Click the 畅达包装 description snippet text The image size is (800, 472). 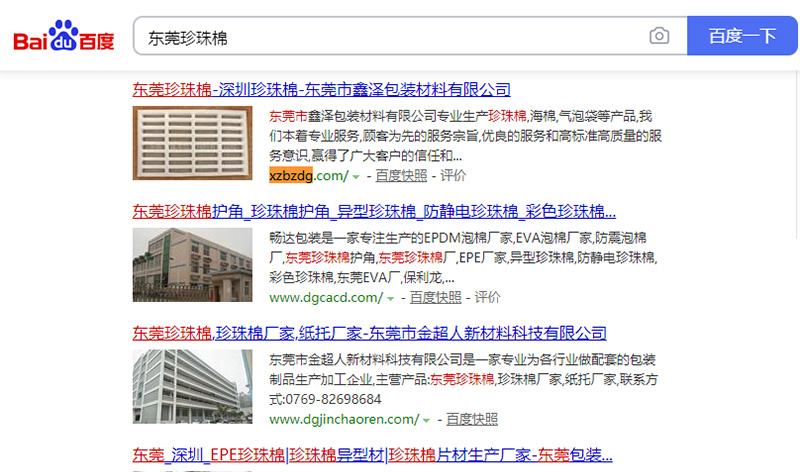(x=463, y=258)
